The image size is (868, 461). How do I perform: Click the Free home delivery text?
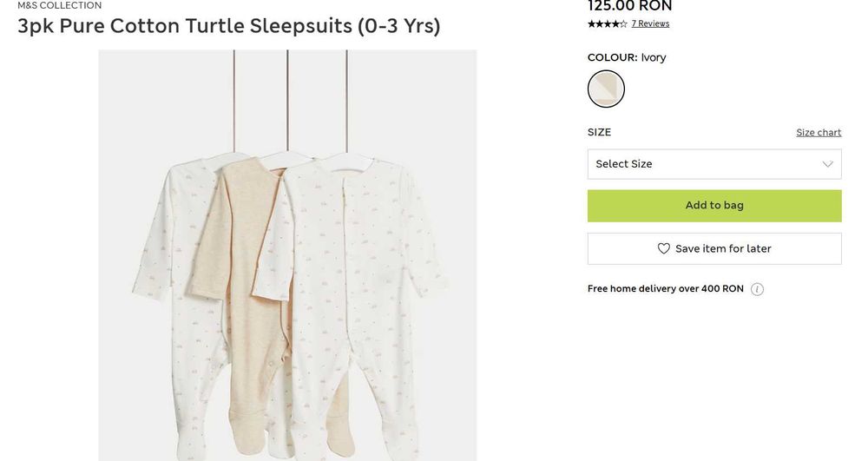(x=665, y=289)
